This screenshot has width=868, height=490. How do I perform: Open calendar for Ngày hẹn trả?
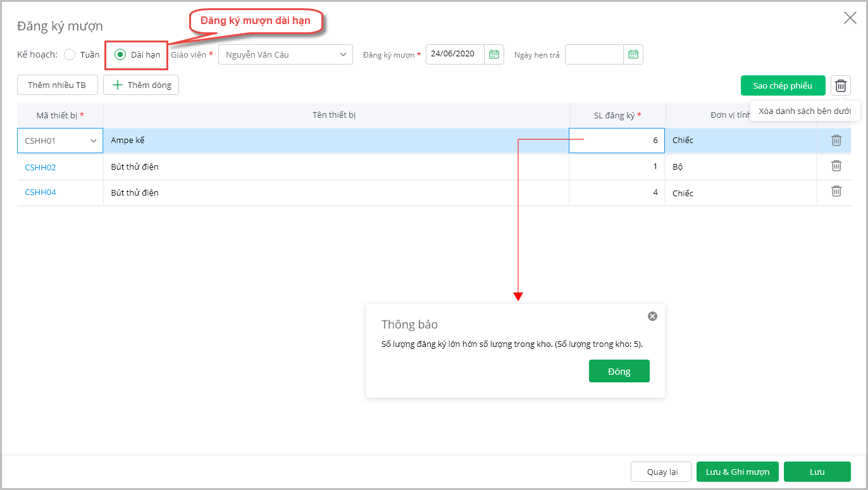click(633, 54)
